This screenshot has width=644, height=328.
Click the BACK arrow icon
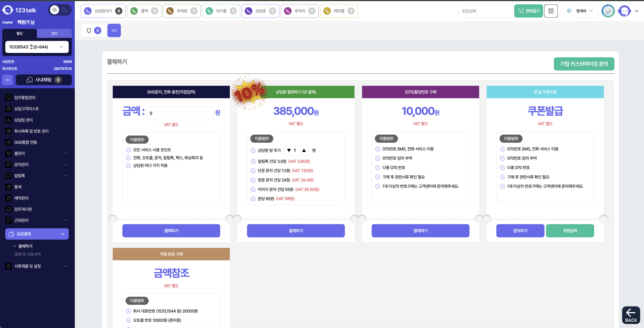click(631, 315)
